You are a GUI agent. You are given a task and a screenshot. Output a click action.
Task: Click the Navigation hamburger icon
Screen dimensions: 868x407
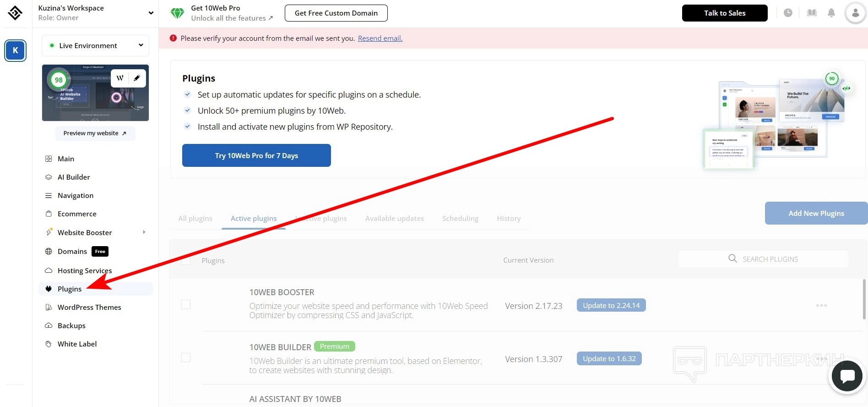pyautogui.click(x=49, y=195)
